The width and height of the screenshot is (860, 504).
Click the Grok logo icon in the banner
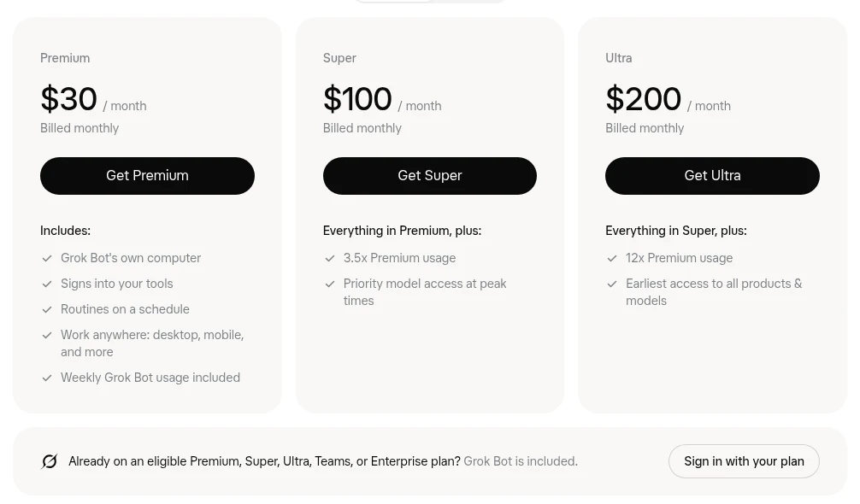pos(50,461)
